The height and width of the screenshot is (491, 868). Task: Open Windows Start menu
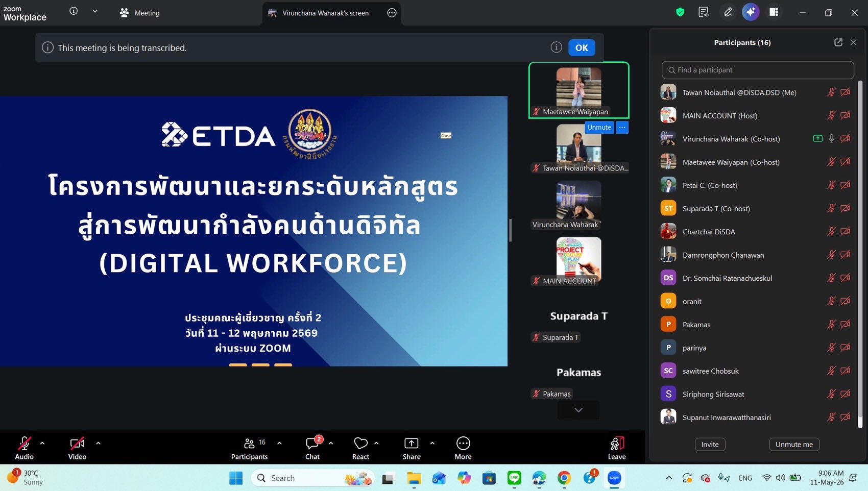(236, 478)
